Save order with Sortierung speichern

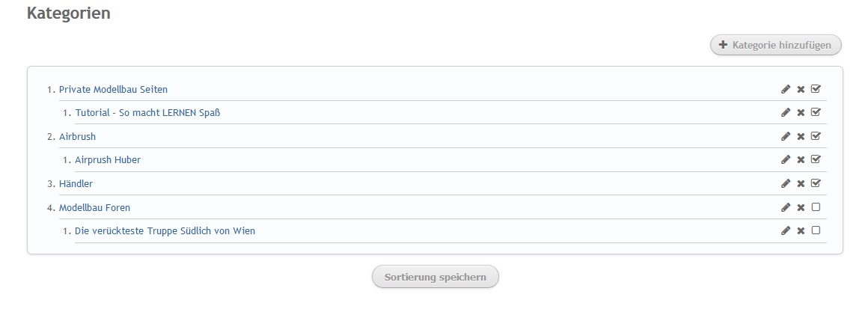click(x=435, y=277)
